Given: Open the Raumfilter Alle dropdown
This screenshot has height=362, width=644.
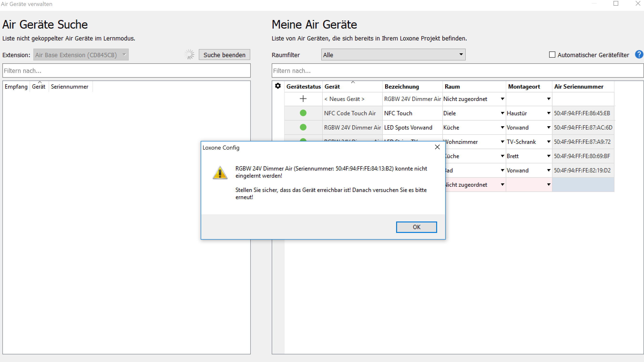Looking at the screenshot, I should [x=393, y=55].
